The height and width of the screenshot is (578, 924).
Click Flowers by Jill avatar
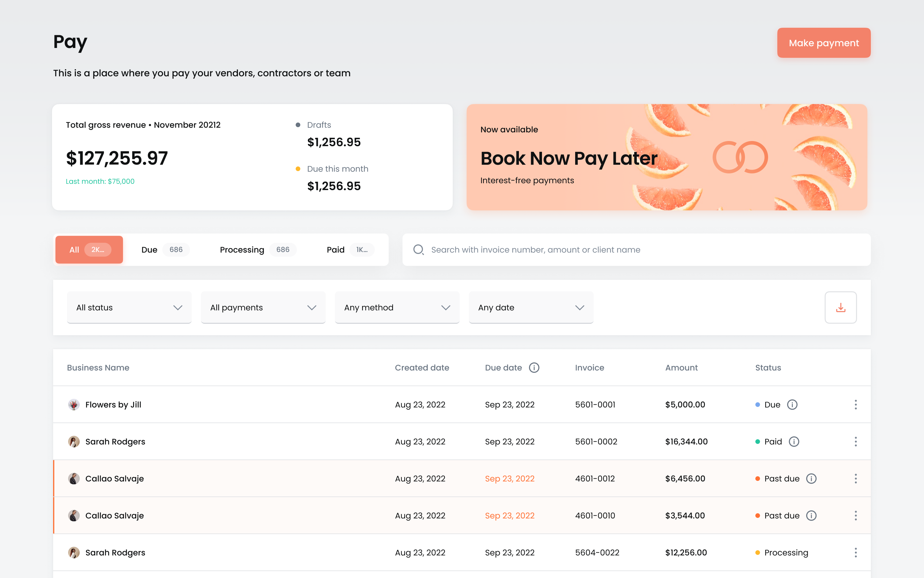(74, 404)
